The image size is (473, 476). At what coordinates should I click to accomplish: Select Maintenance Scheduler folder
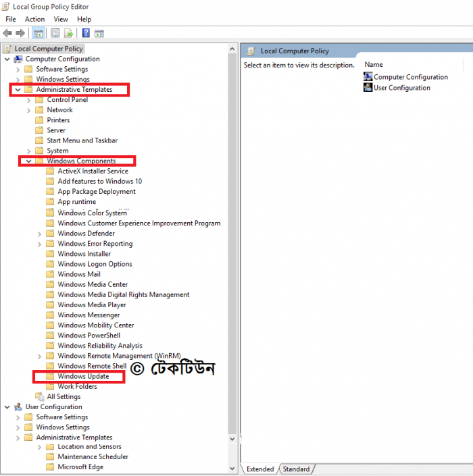93,457
